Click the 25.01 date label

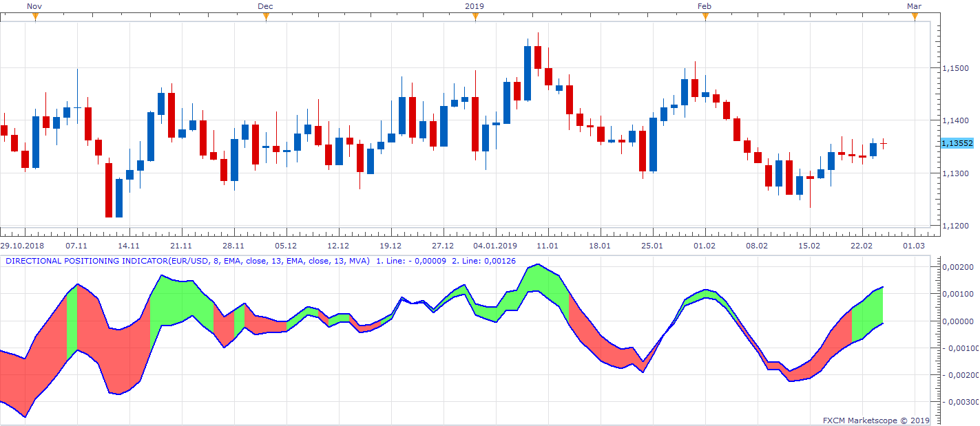pos(652,246)
